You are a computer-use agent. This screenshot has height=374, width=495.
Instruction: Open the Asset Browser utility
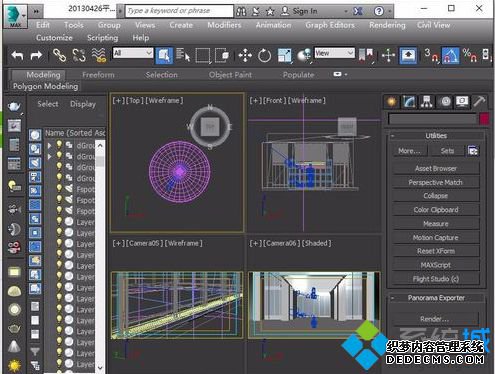click(x=436, y=169)
